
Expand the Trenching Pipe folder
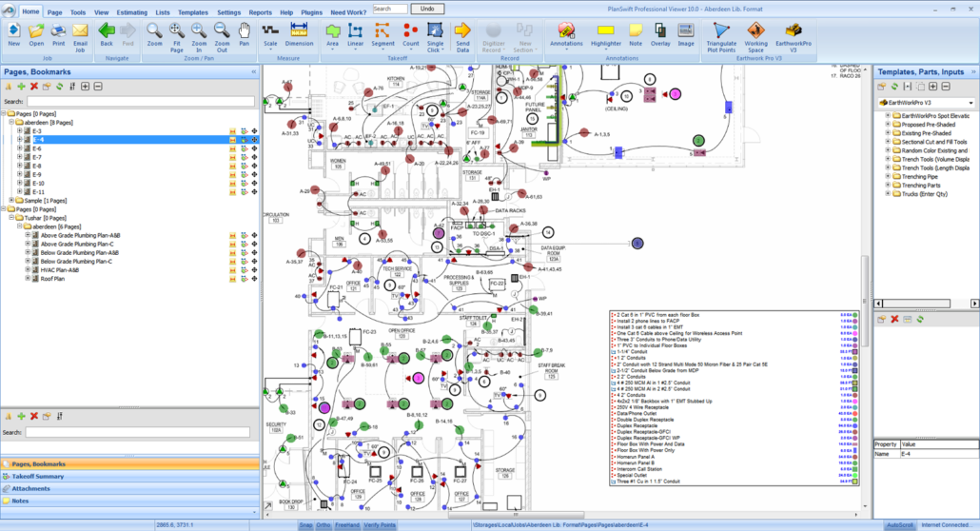(888, 176)
